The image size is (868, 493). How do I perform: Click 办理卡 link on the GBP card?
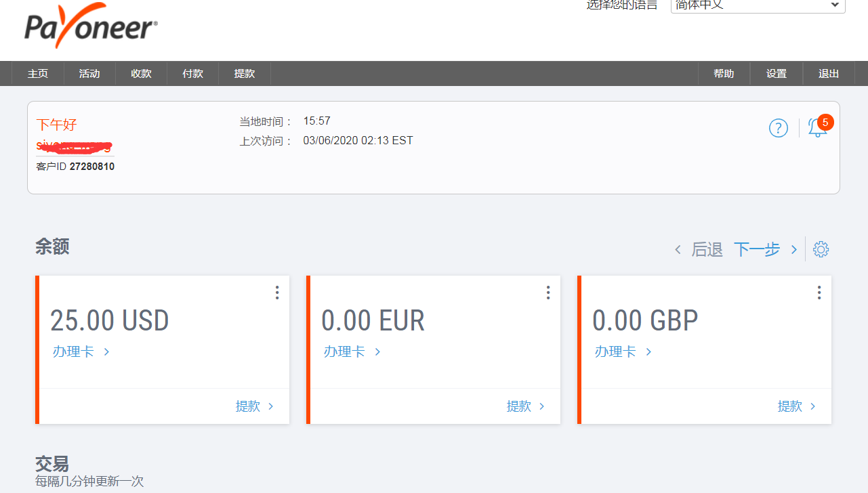tap(623, 351)
